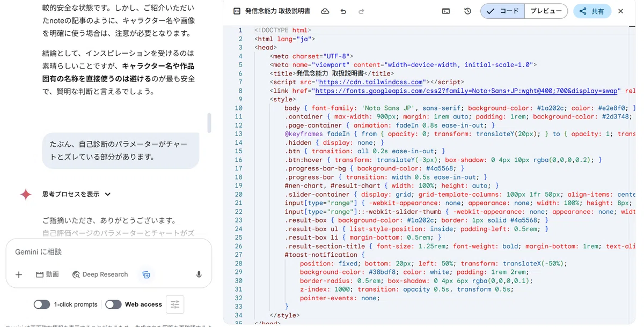The image size is (644, 327).
Task: Select the Deep Research button
Action: point(100,274)
